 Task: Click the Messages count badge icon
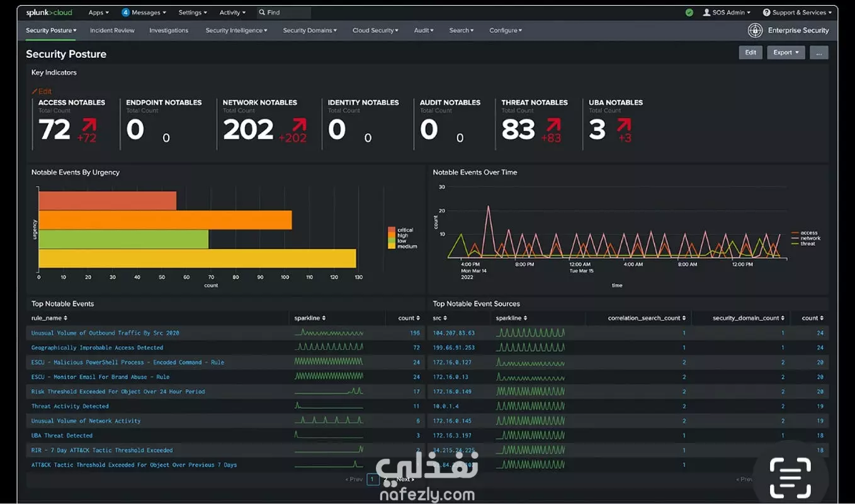click(x=125, y=13)
